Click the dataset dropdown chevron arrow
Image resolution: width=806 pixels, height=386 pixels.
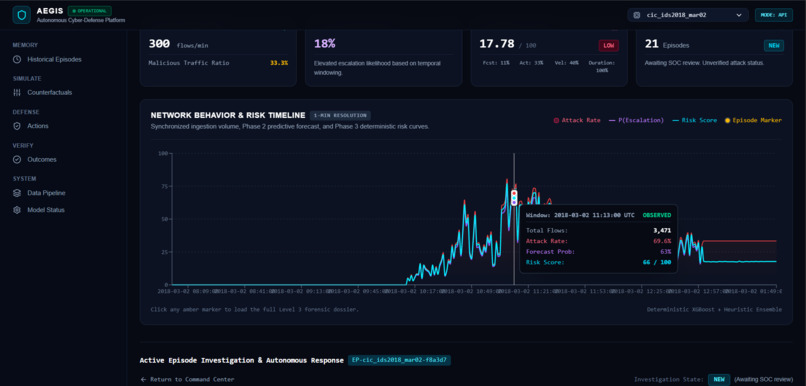click(x=739, y=15)
